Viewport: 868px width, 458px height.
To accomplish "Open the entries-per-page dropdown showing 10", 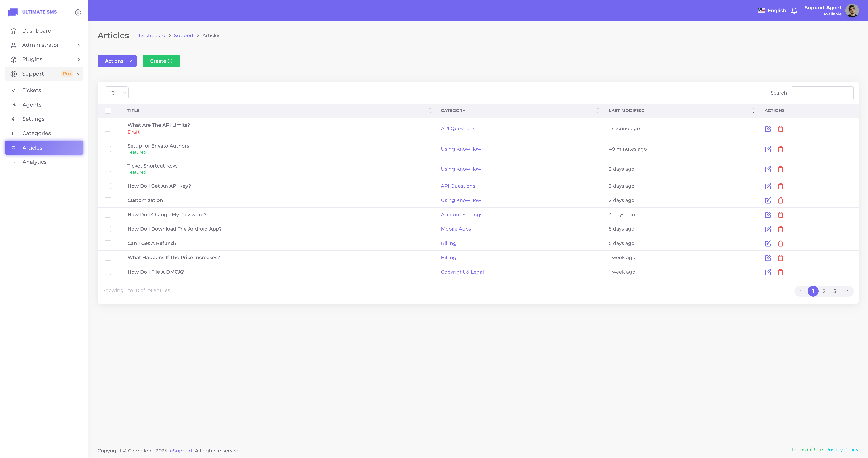I will pyautogui.click(x=116, y=93).
